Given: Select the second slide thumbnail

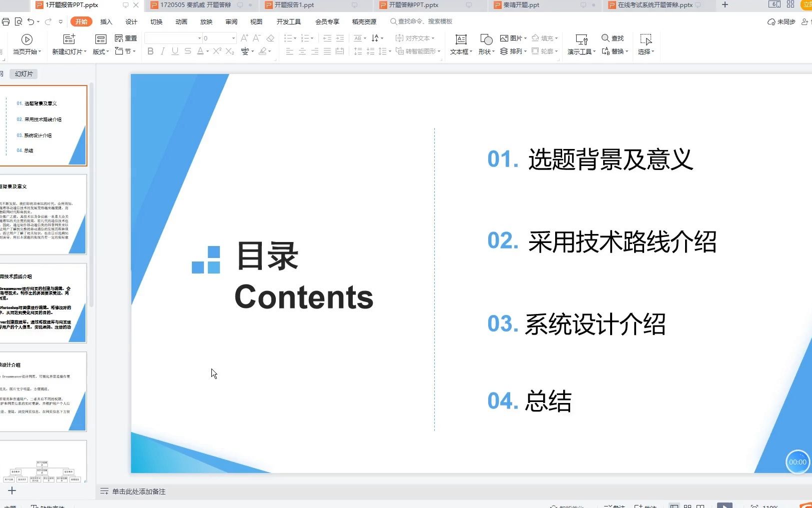Looking at the screenshot, I should (43, 214).
